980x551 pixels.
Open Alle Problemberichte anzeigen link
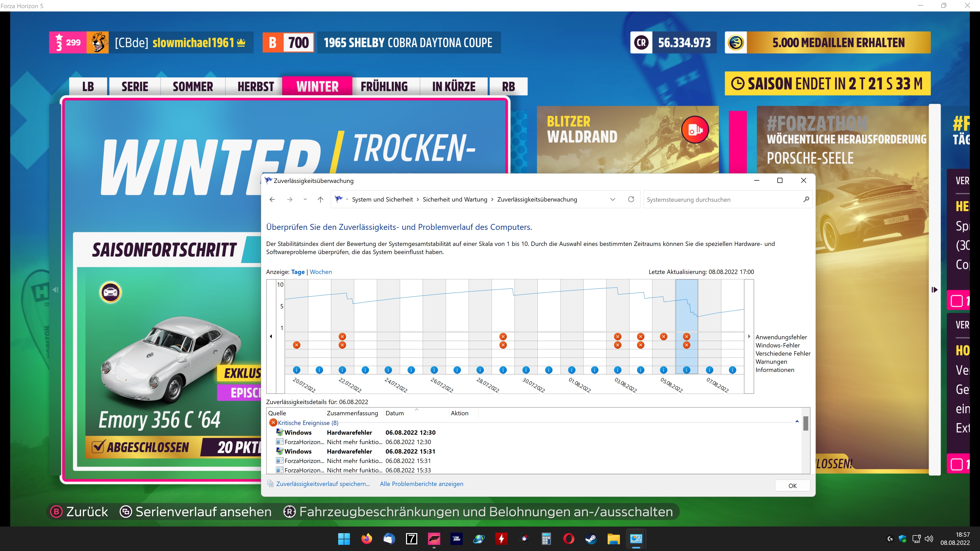(421, 484)
